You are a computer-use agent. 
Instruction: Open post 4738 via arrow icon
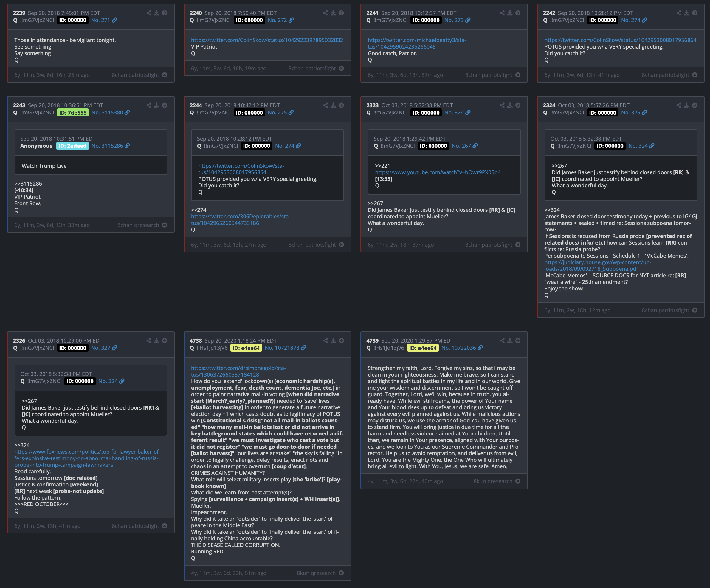click(x=342, y=341)
